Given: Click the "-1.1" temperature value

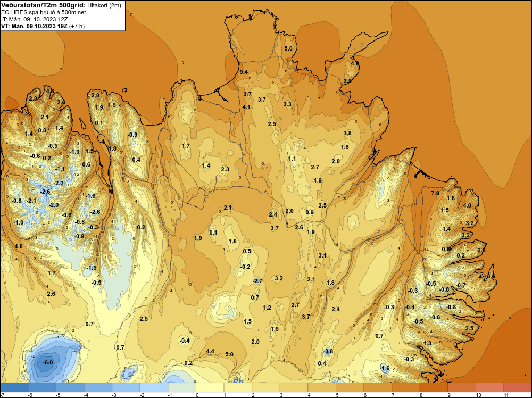Looking at the screenshot, I should click(x=60, y=169).
